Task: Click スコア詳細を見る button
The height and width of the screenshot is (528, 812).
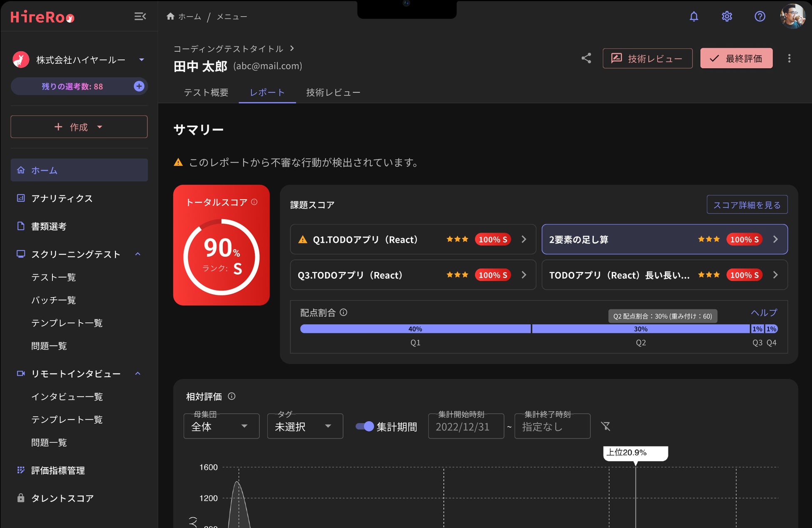Action: point(747,205)
